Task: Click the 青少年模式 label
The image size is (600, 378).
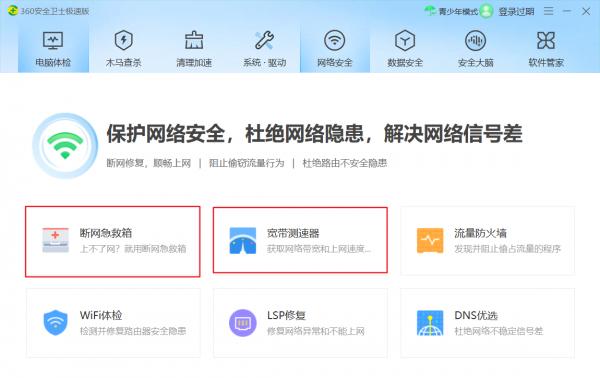Action: point(458,11)
